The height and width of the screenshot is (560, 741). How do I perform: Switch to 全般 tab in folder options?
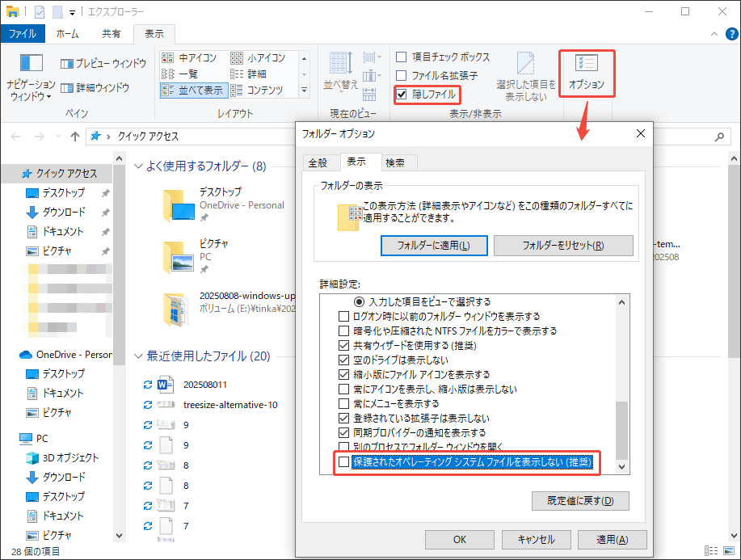click(x=318, y=163)
